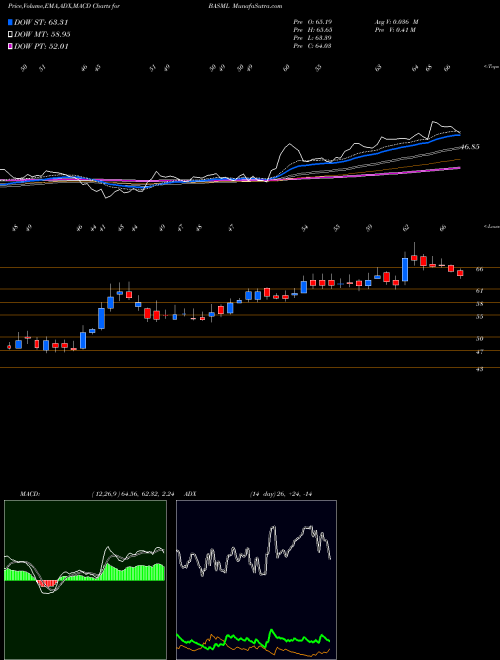This screenshot has width=500, height=660.
Task: Select the DOW MT: 58.95 legend label
Action: 42,35
